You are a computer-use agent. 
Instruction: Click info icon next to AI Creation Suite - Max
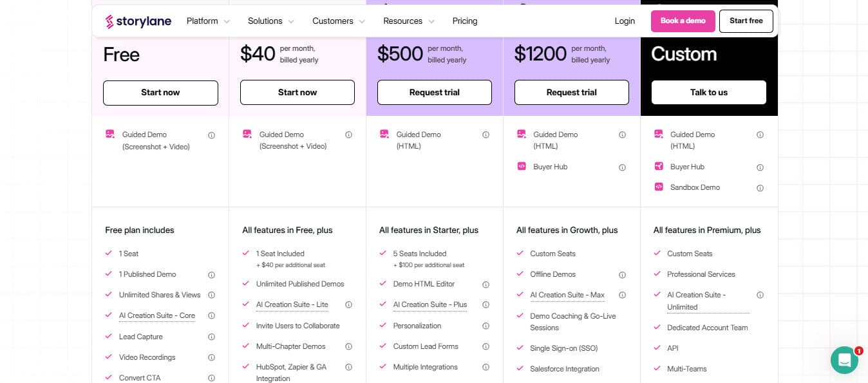(x=622, y=295)
